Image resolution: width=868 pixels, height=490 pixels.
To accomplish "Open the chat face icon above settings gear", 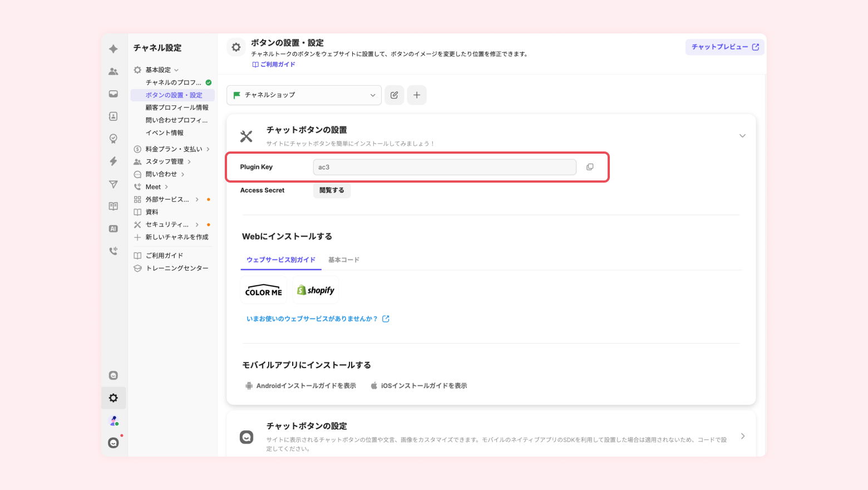I will 114,375.
